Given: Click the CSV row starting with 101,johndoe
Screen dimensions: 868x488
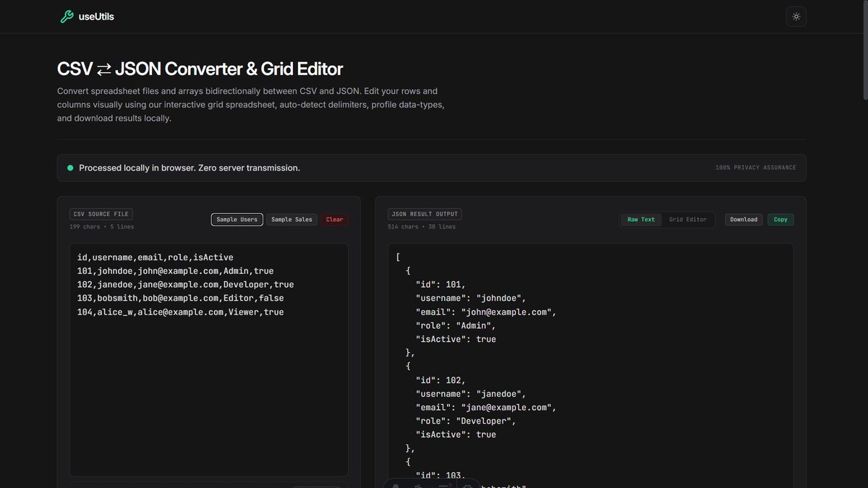Looking at the screenshot, I should [x=176, y=270].
